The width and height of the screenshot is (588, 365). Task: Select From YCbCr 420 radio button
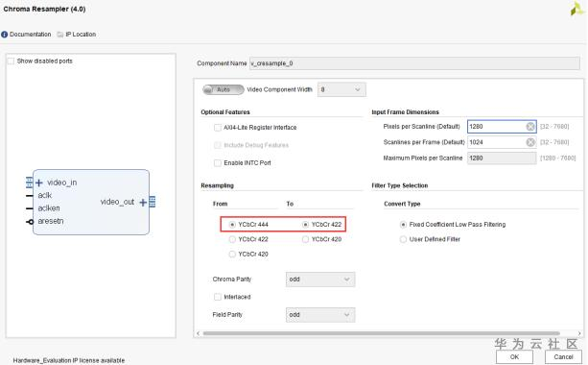point(232,255)
